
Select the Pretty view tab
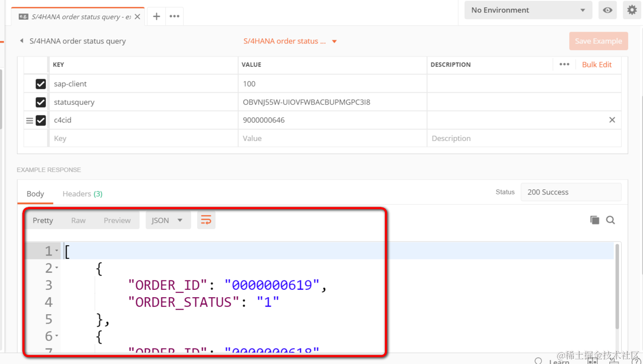click(x=43, y=220)
